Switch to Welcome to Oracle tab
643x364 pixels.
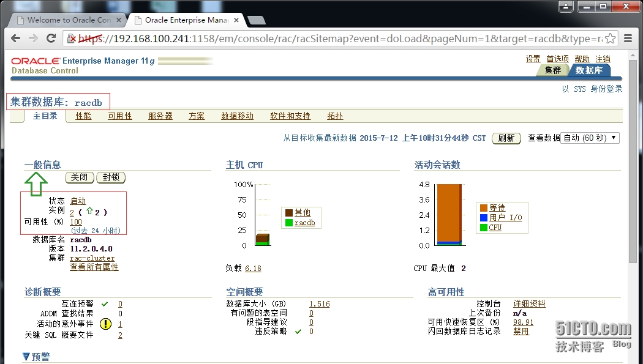(69, 20)
